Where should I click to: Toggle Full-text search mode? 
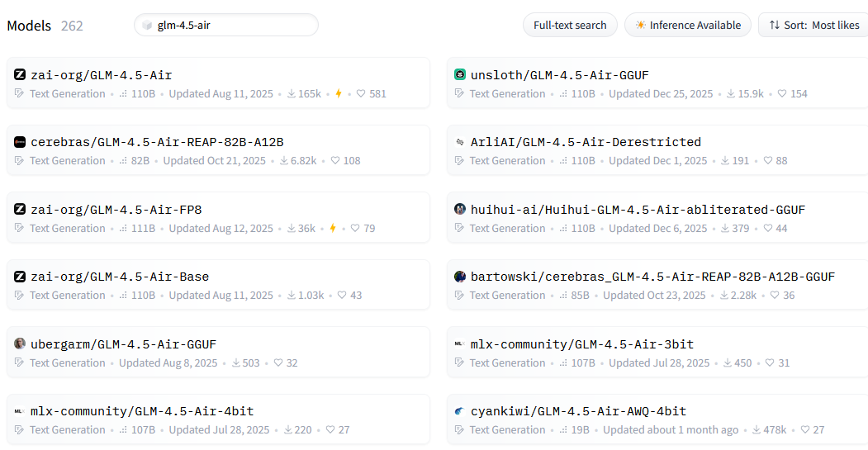coord(570,25)
